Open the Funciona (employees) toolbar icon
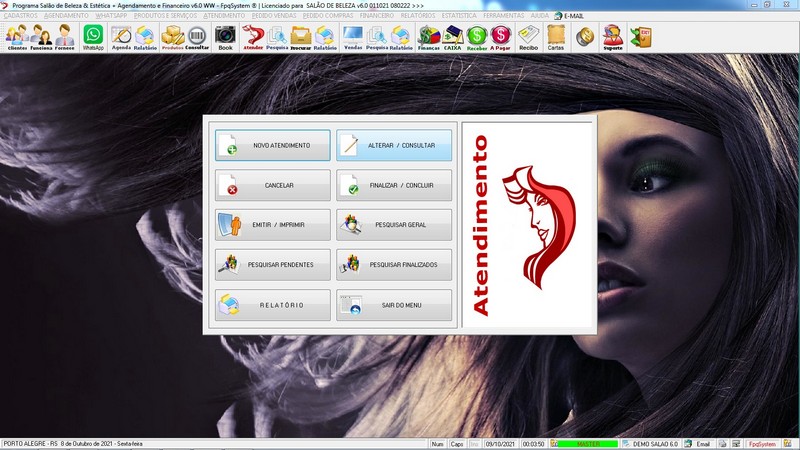The width and height of the screenshot is (800, 450). 41,37
